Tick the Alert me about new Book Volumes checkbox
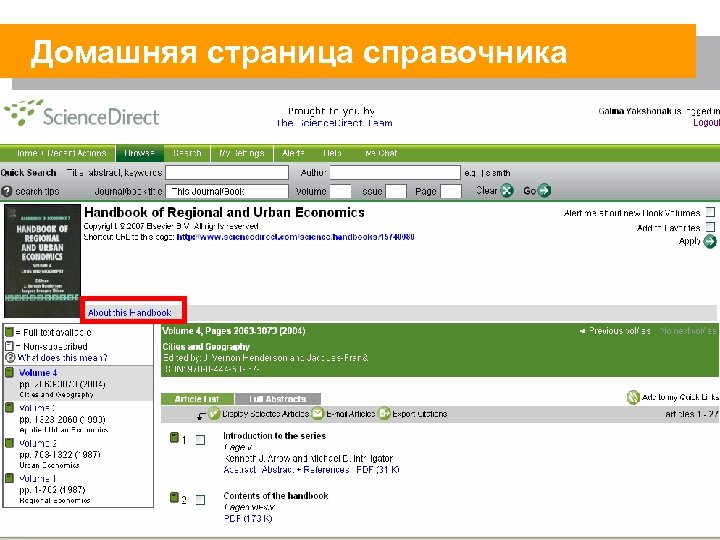Screen dimensions: 720x540 pyautogui.click(x=710, y=212)
